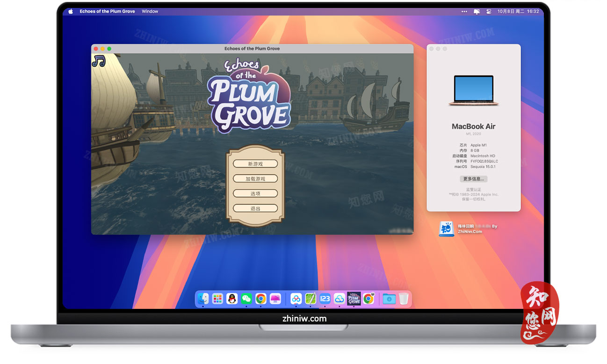The image size is (607, 364).
Task: Click Load Game button (加载游戏)
Action: [255, 179]
